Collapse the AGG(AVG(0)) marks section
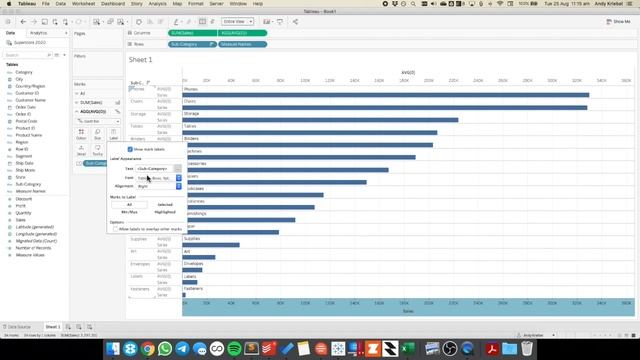This screenshot has height=360, width=640. pos(77,111)
